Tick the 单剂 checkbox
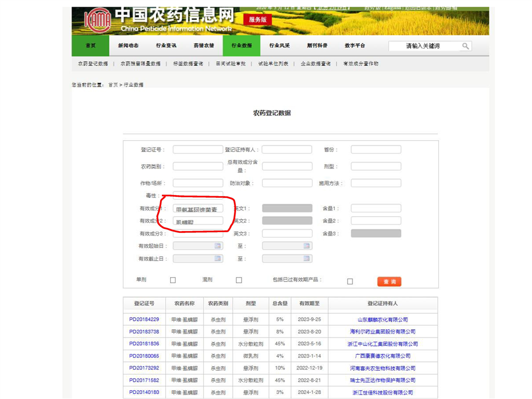The width and height of the screenshot is (532, 399). pos(173,280)
